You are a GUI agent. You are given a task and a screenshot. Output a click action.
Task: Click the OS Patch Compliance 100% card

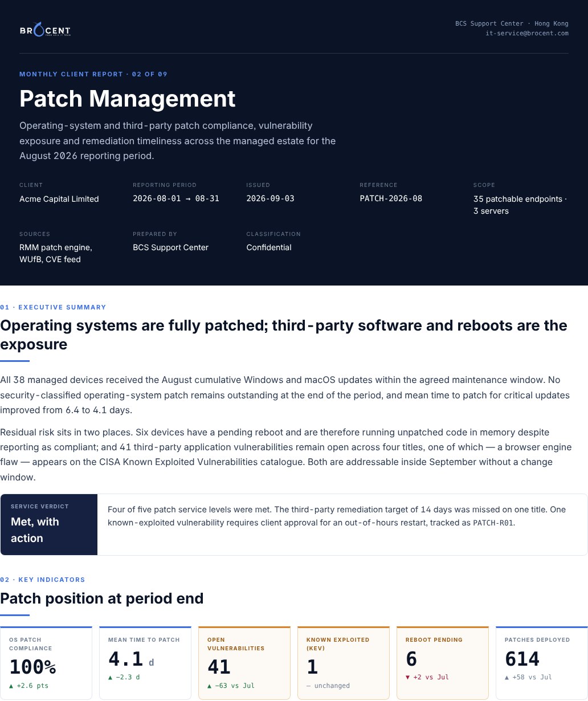(x=46, y=663)
